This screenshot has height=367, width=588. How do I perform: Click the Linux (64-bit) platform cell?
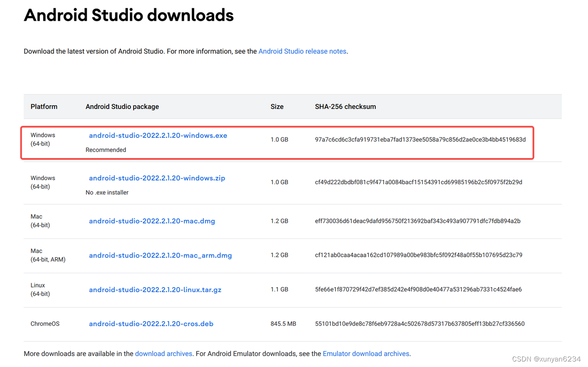pos(40,289)
